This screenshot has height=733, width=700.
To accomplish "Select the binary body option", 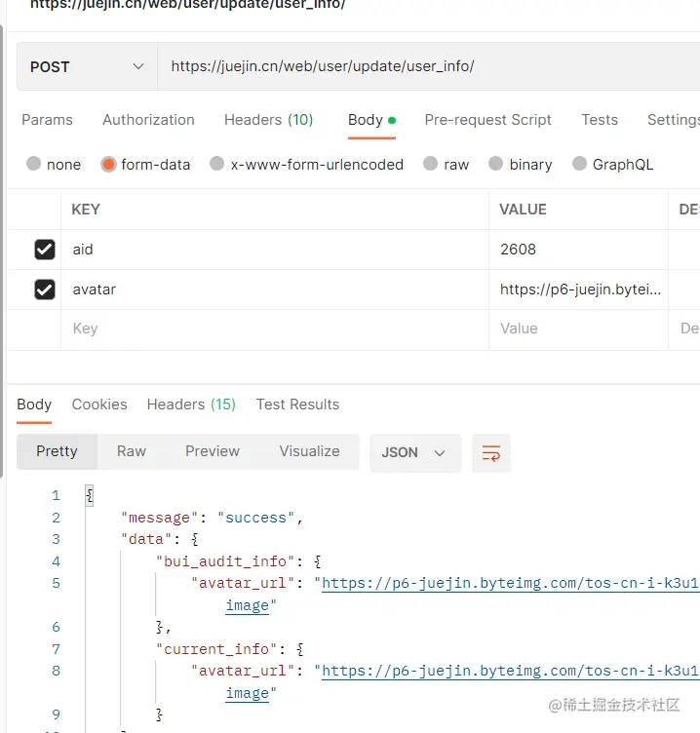I will tap(496, 165).
